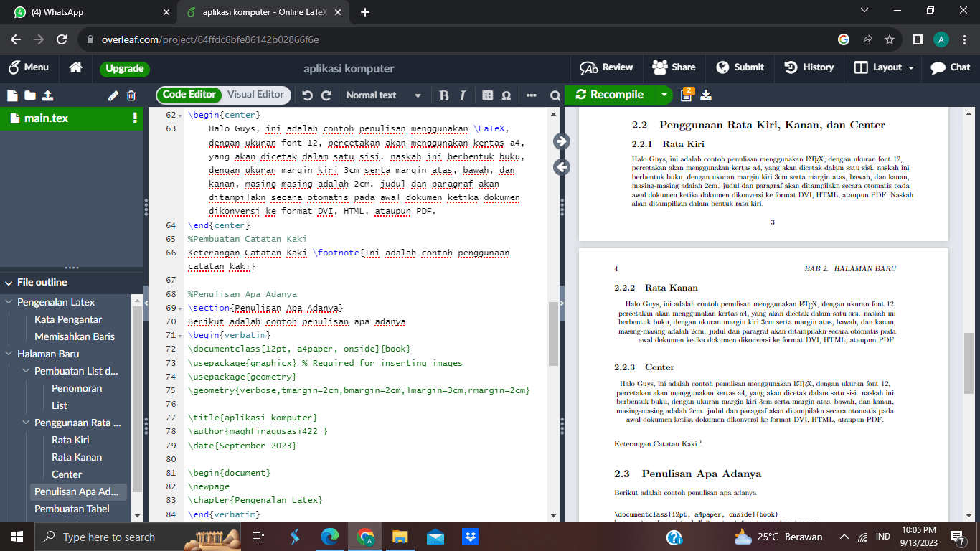The image size is (980, 551).
Task: Click the browser address bar
Action: [x=459, y=40]
